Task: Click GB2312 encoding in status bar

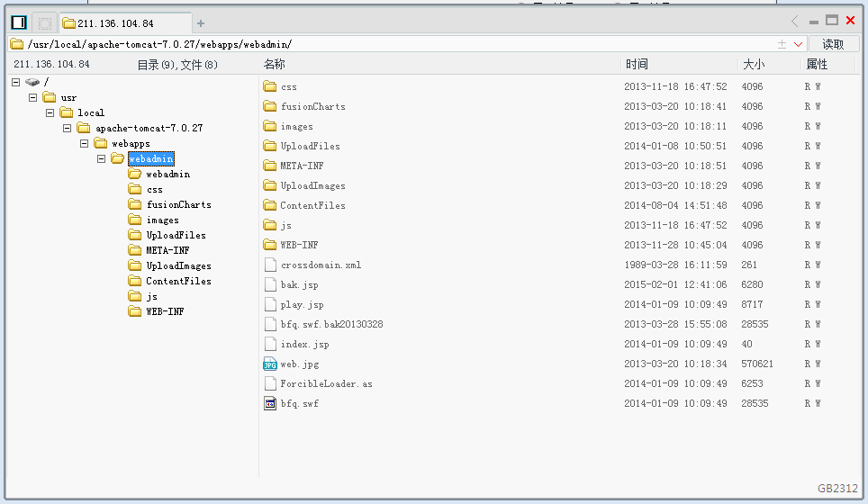Action: (837, 488)
